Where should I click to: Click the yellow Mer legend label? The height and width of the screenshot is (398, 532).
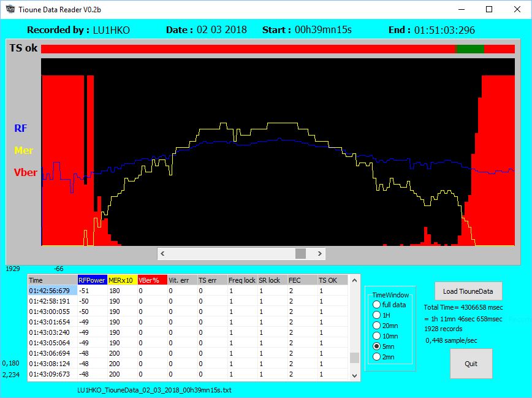click(24, 150)
